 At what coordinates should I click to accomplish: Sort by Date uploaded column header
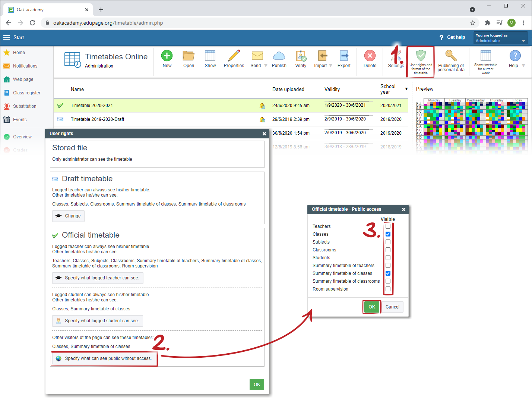288,89
